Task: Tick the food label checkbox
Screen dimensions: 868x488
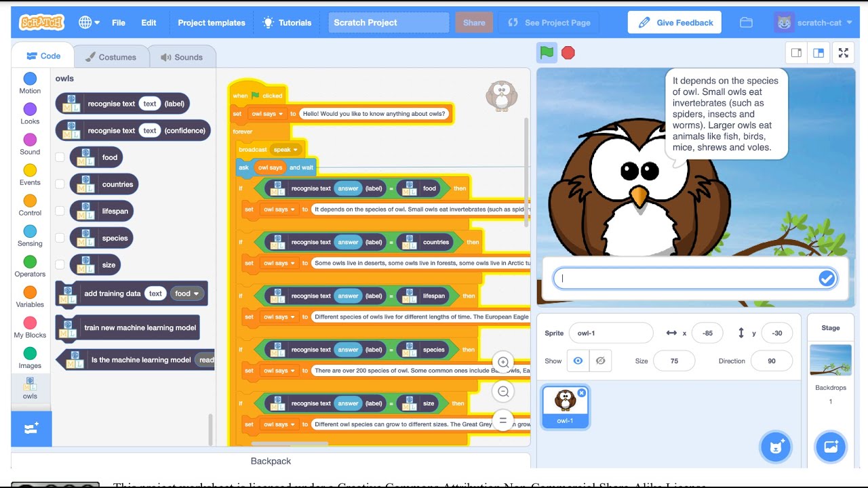Action: pyautogui.click(x=60, y=157)
